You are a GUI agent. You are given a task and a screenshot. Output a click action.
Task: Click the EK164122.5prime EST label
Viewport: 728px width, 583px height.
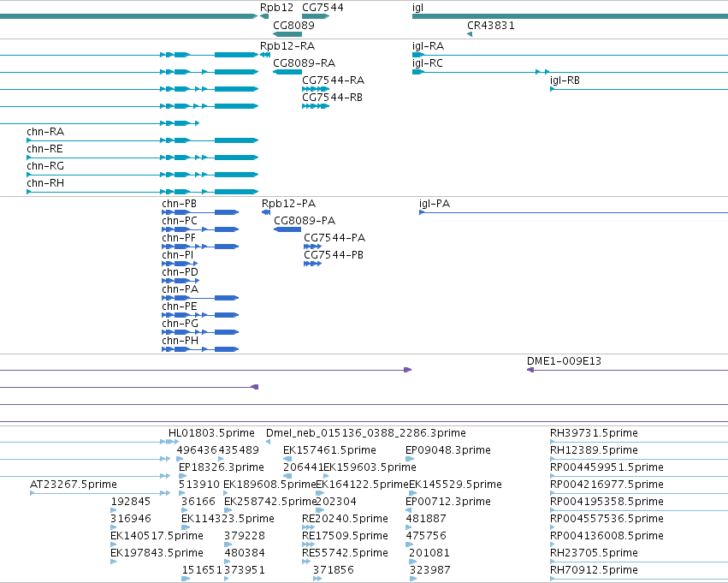click(362, 485)
